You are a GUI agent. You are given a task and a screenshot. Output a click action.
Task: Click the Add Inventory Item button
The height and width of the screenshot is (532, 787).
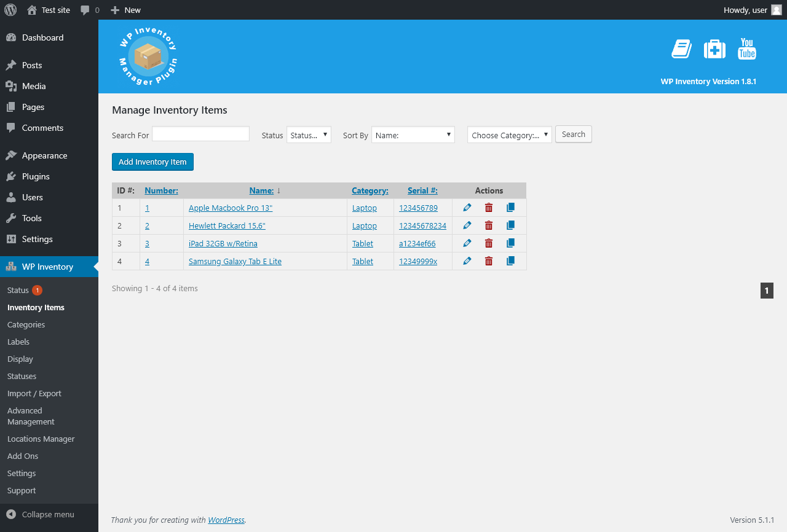tap(152, 162)
